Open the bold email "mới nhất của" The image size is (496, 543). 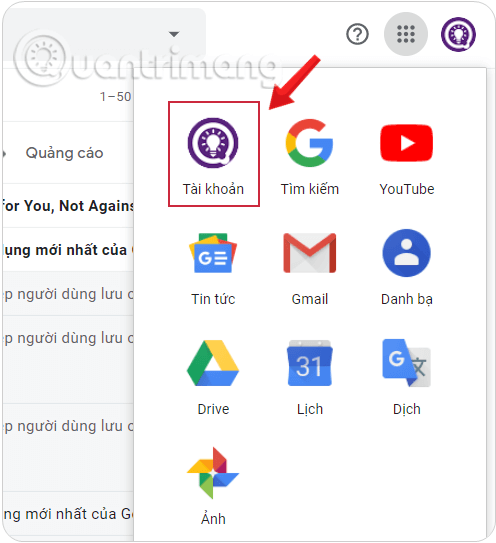(68, 250)
